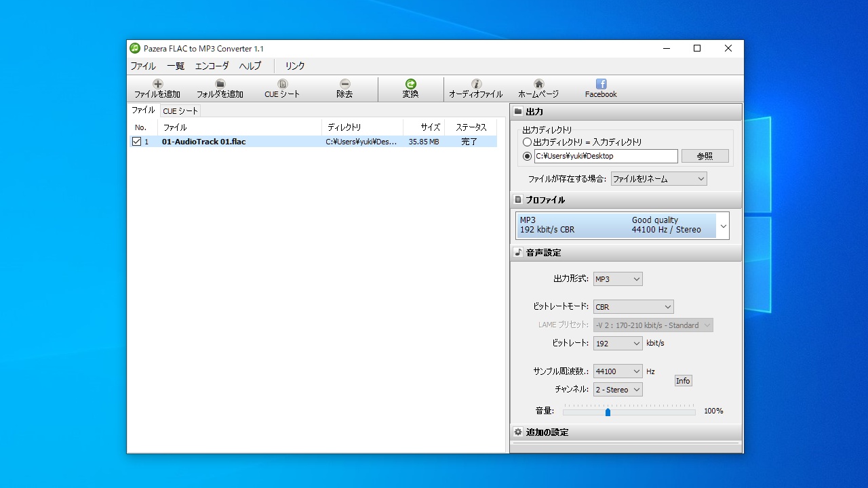Sort by the No. column header
868x488 pixels.
coord(143,127)
